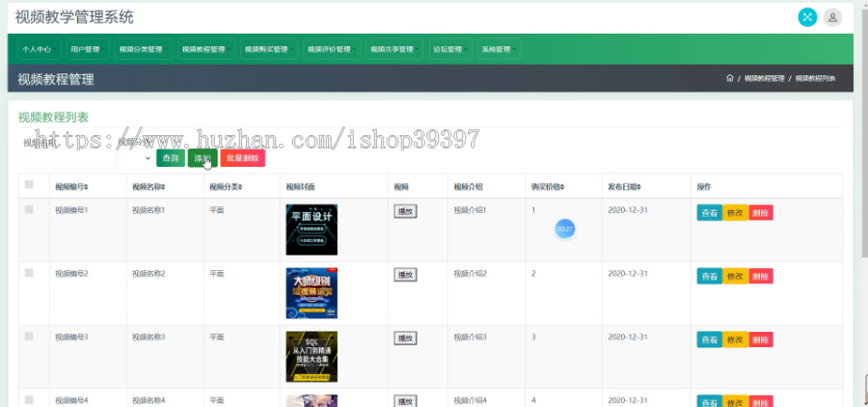Click the red 批量删除 button

coord(242,158)
